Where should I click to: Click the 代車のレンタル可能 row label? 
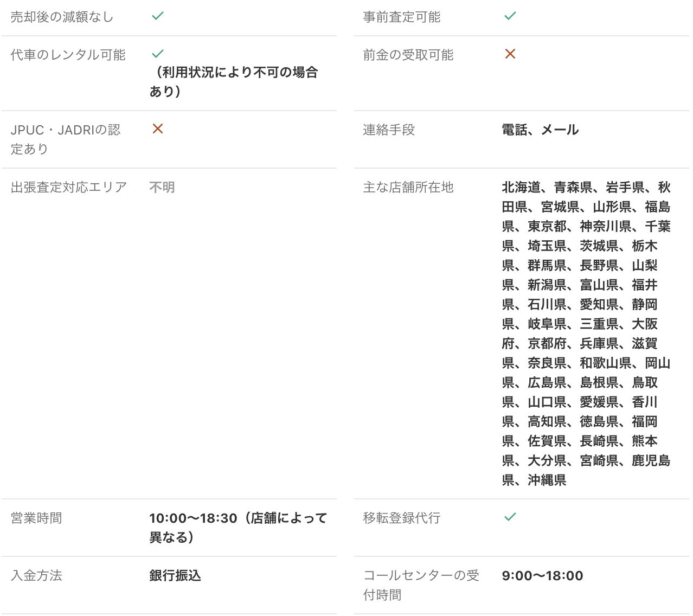(x=68, y=55)
